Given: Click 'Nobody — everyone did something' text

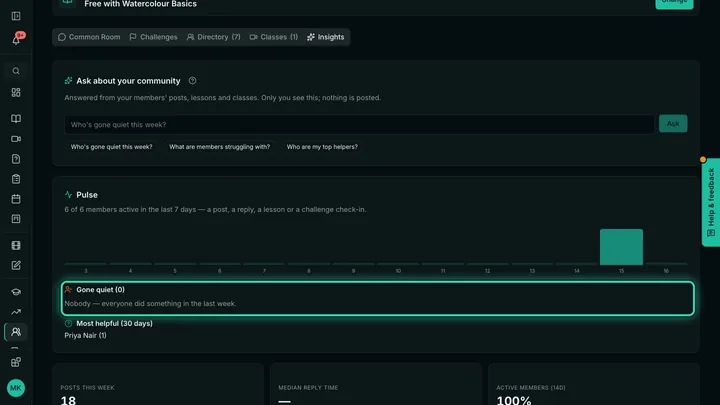Looking at the screenshot, I should [150, 304].
